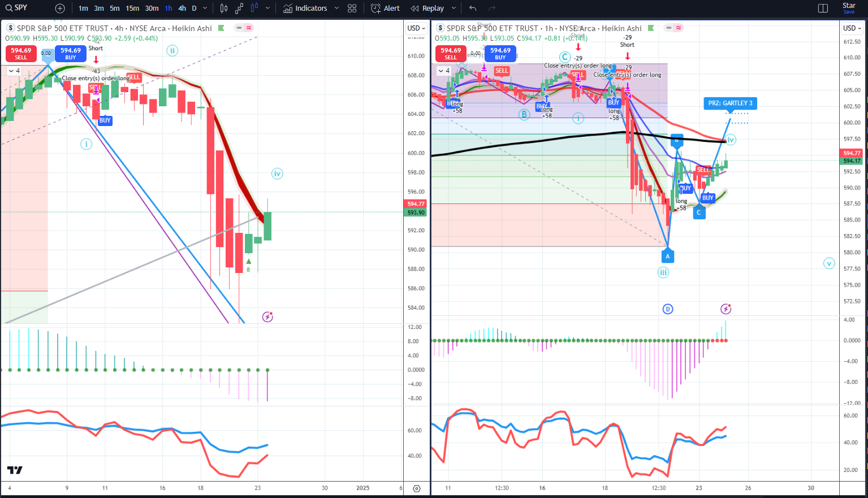Click the TradingView logo watermark icon
The height and width of the screenshot is (498, 868).
tap(15, 470)
